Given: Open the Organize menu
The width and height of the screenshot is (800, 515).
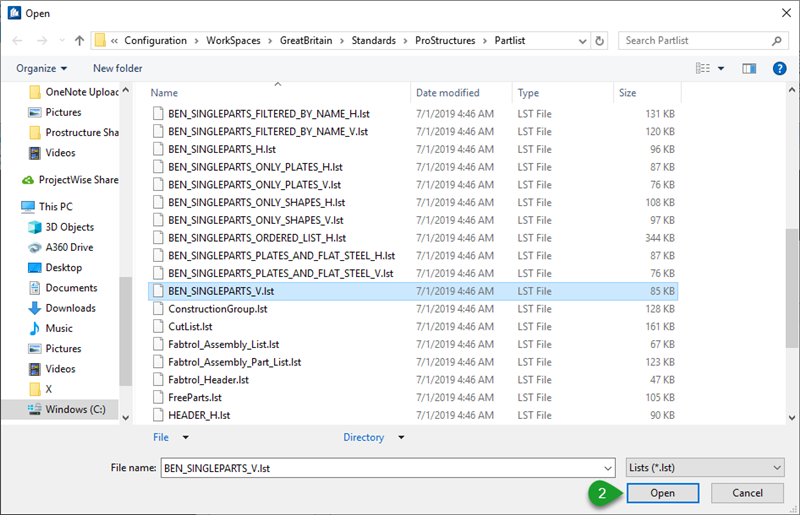Looking at the screenshot, I should [x=41, y=68].
